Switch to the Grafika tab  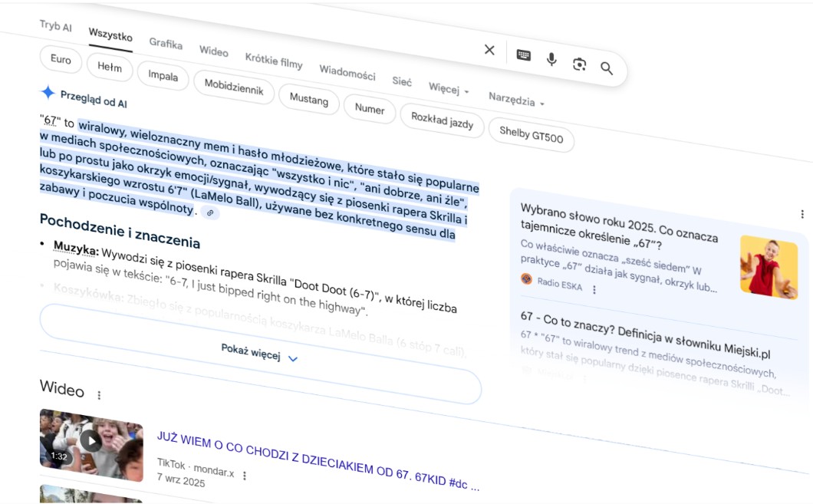click(166, 44)
